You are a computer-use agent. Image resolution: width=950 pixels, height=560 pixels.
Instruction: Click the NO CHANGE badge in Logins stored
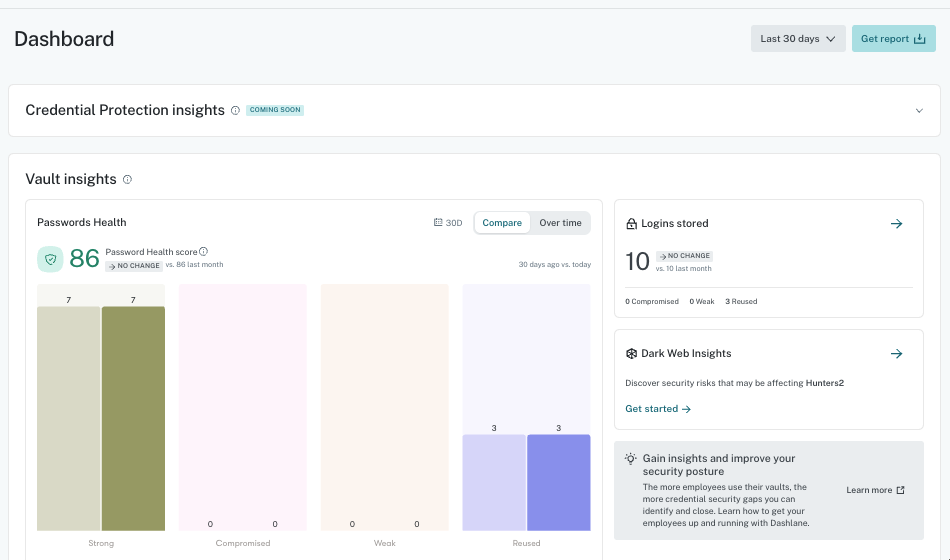tap(685, 256)
